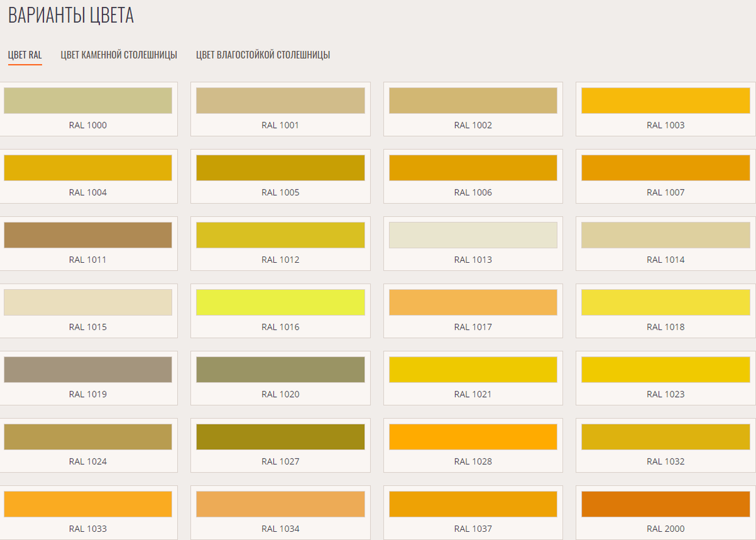Pick the RAL 1005 color swatch
The image size is (756, 540).
pyautogui.click(x=280, y=168)
